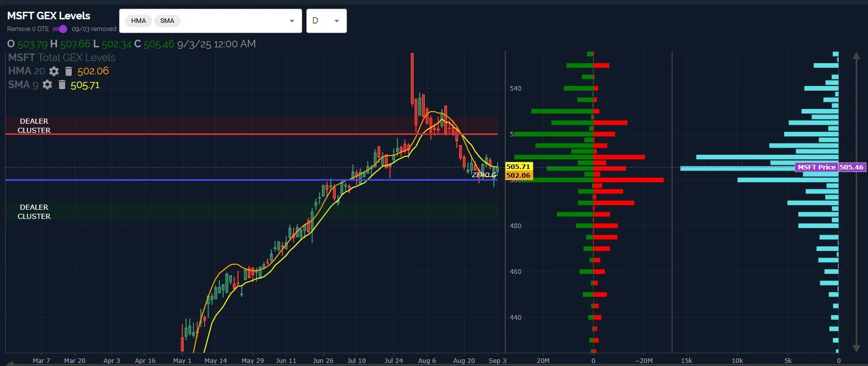Viewport: 868px width, 366px height.
Task: Click the 460 price axis label
Action: [515, 272]
